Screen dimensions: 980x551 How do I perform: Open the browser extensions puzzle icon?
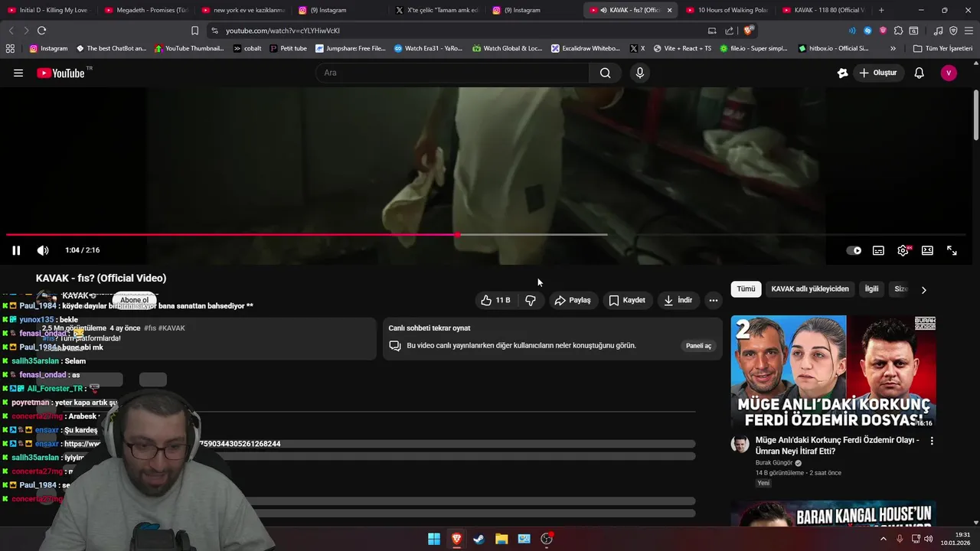point(898,31)
